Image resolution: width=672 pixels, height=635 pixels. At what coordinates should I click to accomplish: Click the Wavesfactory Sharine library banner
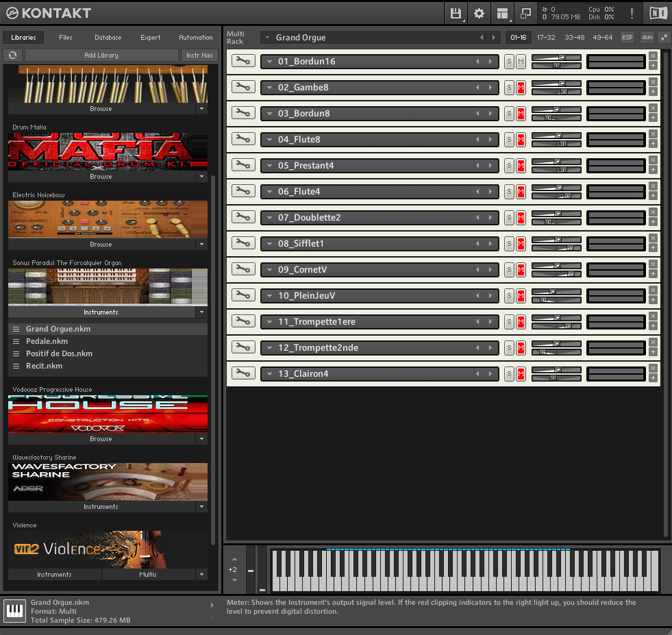[108, 482]
